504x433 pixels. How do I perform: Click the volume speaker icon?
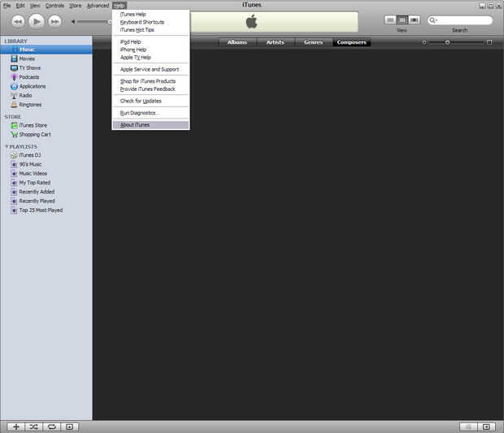click(x=73, y=21)
